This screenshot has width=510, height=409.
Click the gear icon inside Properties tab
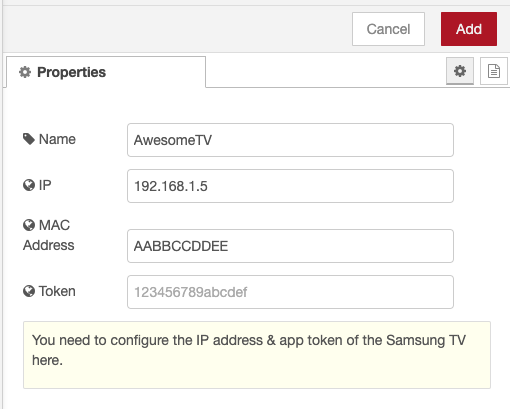coord(25,72)
